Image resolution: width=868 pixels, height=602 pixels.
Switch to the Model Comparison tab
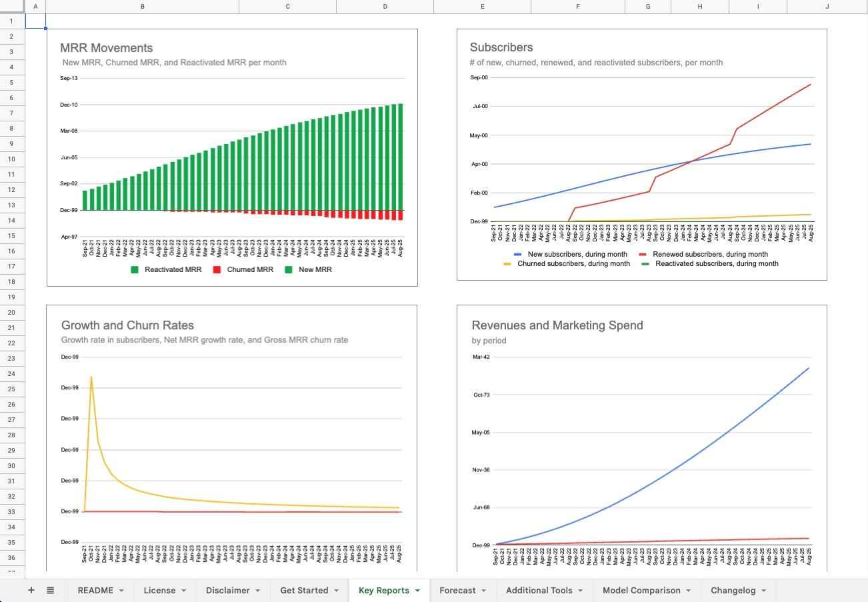click(x=641, y=590)
